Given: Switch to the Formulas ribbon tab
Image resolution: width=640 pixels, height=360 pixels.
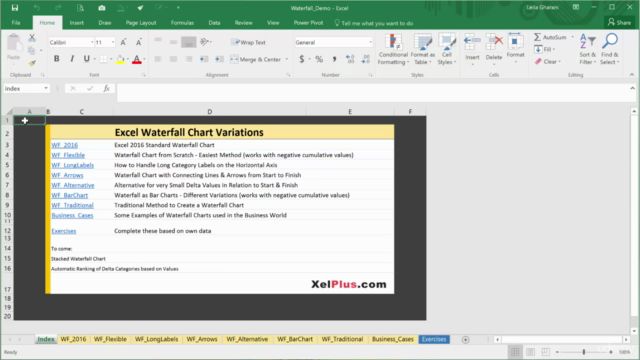Looking at the screenshot, I should (x=182, y=23).
